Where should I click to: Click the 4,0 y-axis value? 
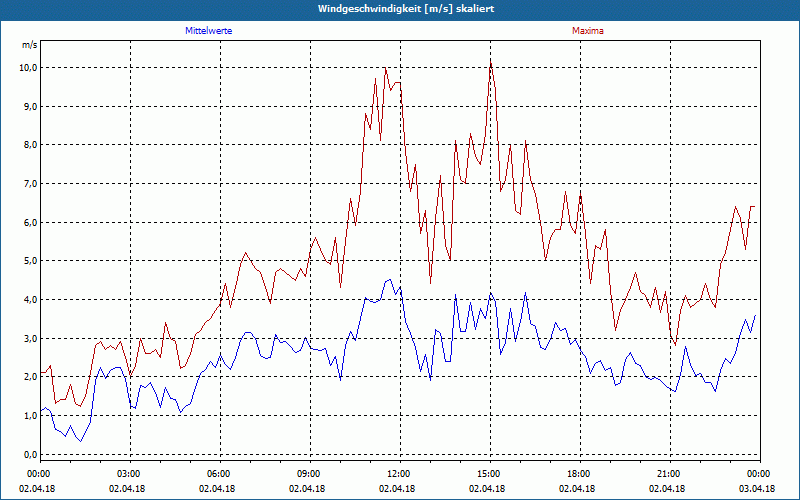tap(31, 299)
